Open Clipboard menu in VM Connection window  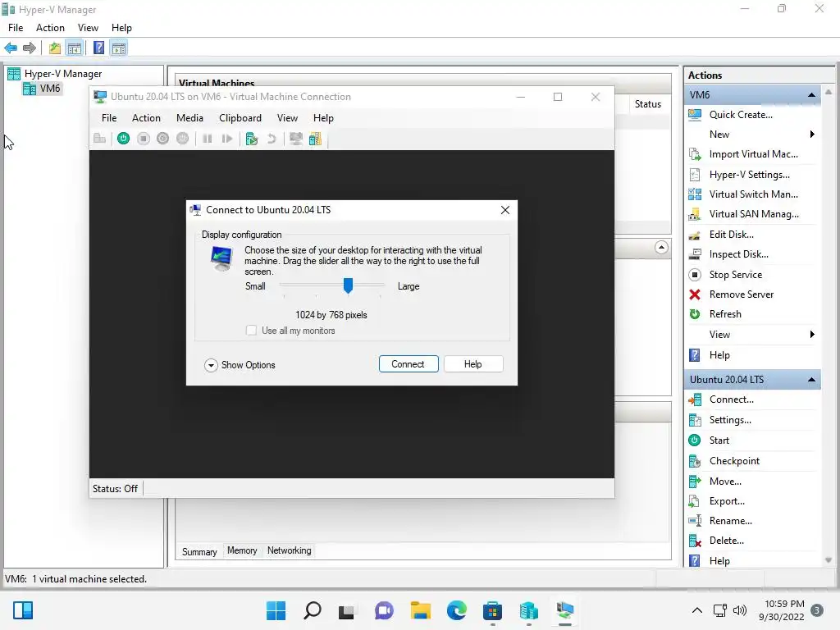tap(240, 118)
